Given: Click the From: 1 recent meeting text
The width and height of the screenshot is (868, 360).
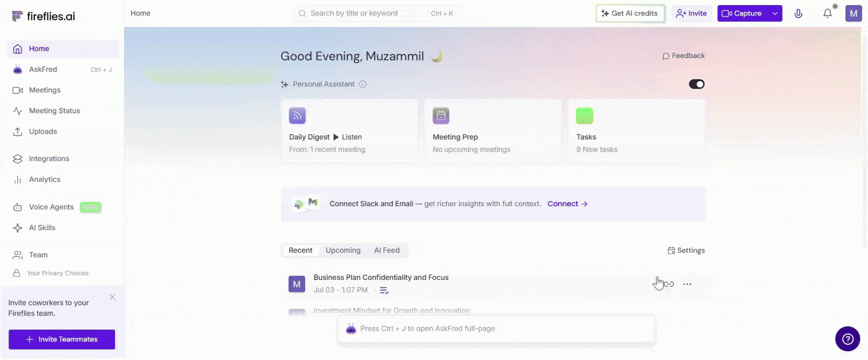Looking at the screenshot, I should coord(327,150).
